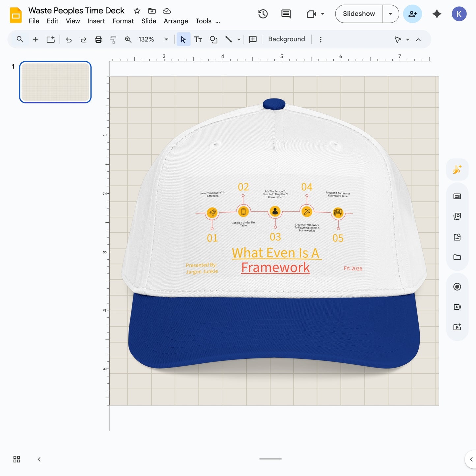
Task: Star the Waste Peoples Time Deck document
Action: click(137, 11)
